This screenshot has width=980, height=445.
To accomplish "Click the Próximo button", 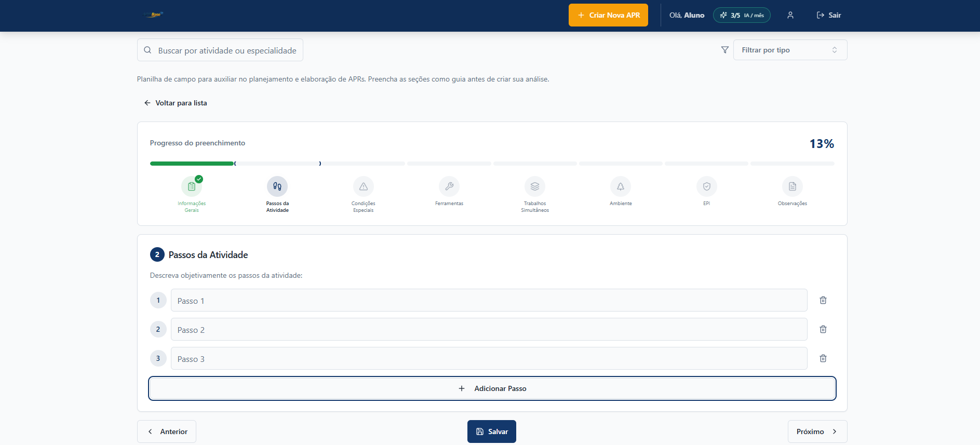I will tap(817, 431).
